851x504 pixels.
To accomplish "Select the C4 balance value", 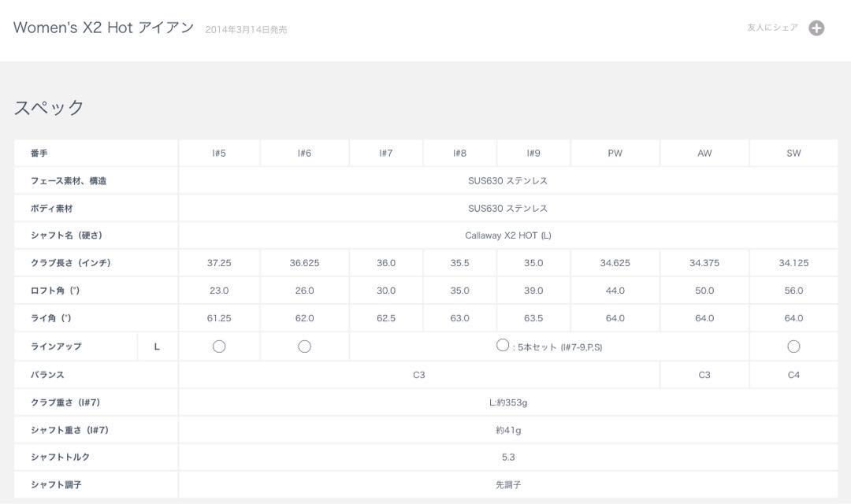I will click(x=793, y=375).
